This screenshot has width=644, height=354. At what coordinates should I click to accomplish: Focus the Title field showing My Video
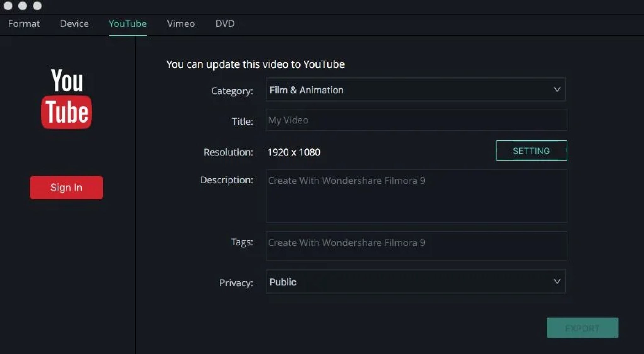(x=416, y=120)
